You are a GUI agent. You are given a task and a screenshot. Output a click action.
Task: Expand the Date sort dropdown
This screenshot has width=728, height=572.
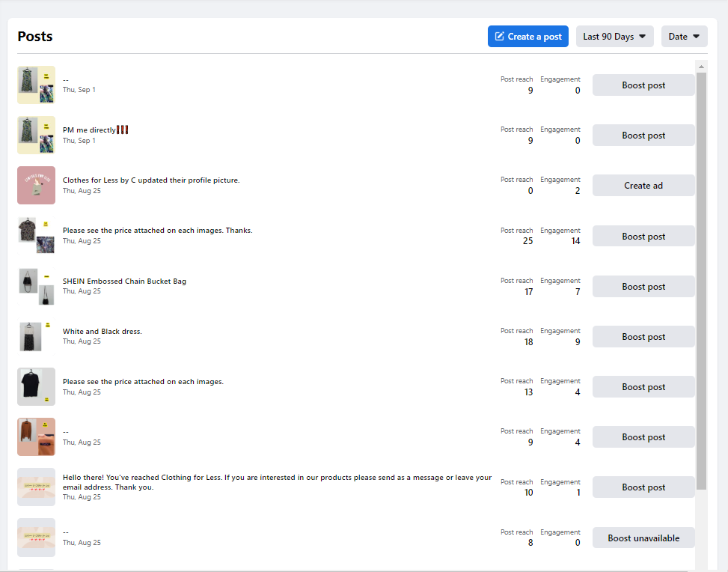click(684, 37)
